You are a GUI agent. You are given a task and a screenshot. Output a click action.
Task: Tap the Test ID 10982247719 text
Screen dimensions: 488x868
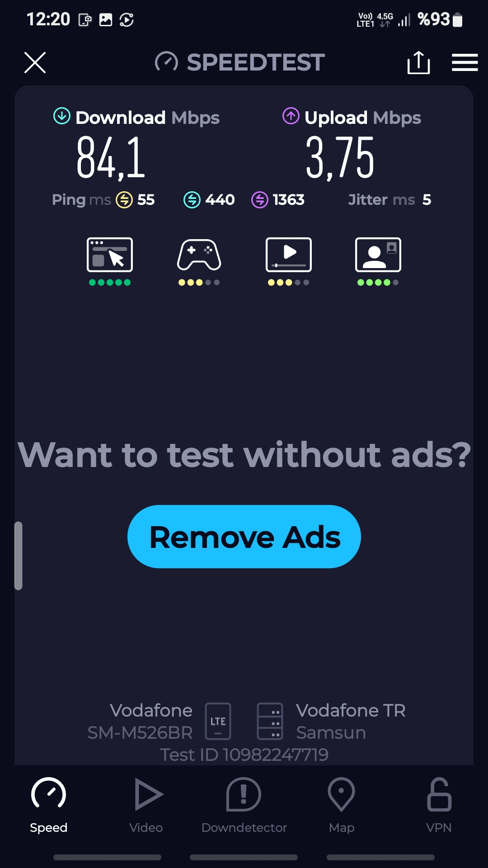[244, 755]
